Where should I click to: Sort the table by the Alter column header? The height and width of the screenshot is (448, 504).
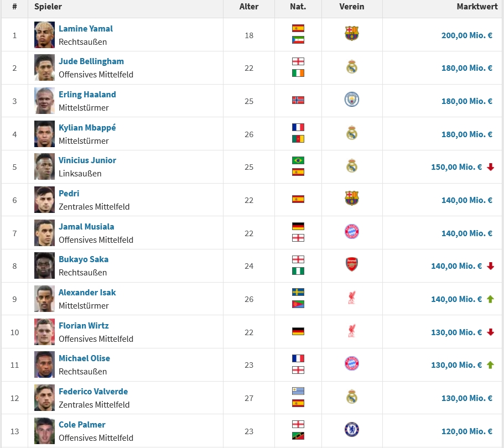click(x=249, y=7)
